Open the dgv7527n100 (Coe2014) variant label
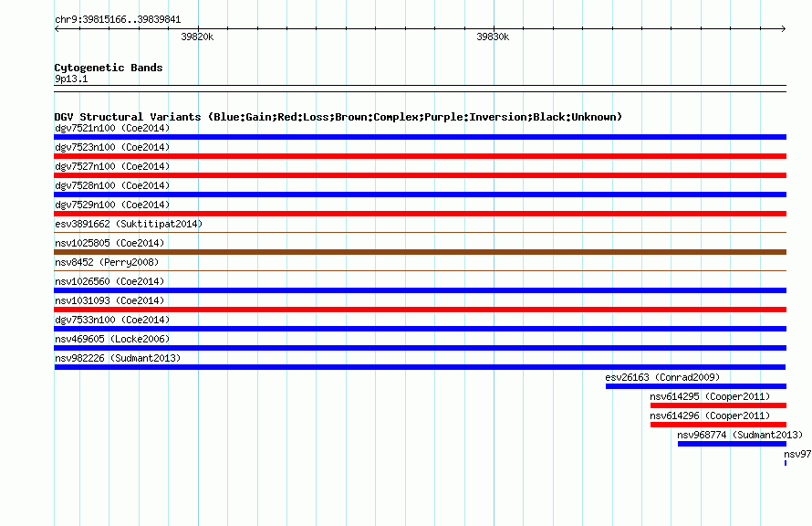Screen dimensions: 812x526 pos(112,166)
